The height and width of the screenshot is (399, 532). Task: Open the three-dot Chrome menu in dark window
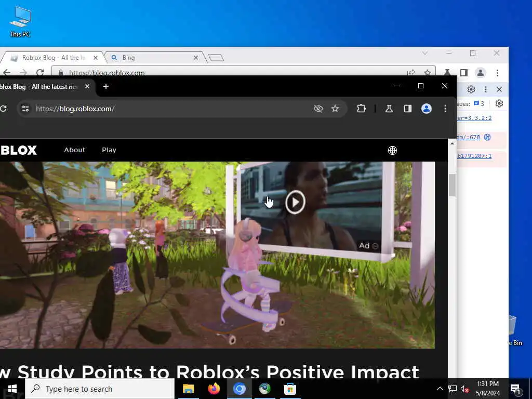click(x=445, y=109)
